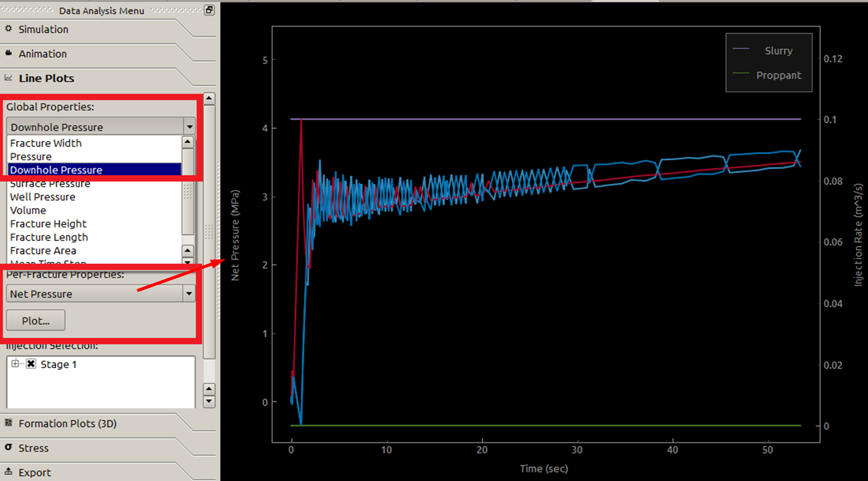Select Fracture Width in the list

pyautogui.click(x=94, y=143)
